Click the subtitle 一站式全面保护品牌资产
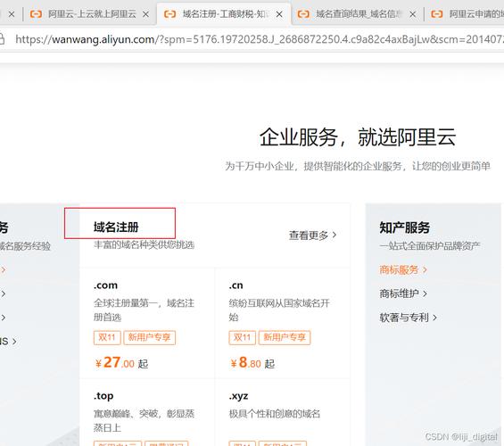The width and height of the screenshot is (504, 446). (430, 246)
